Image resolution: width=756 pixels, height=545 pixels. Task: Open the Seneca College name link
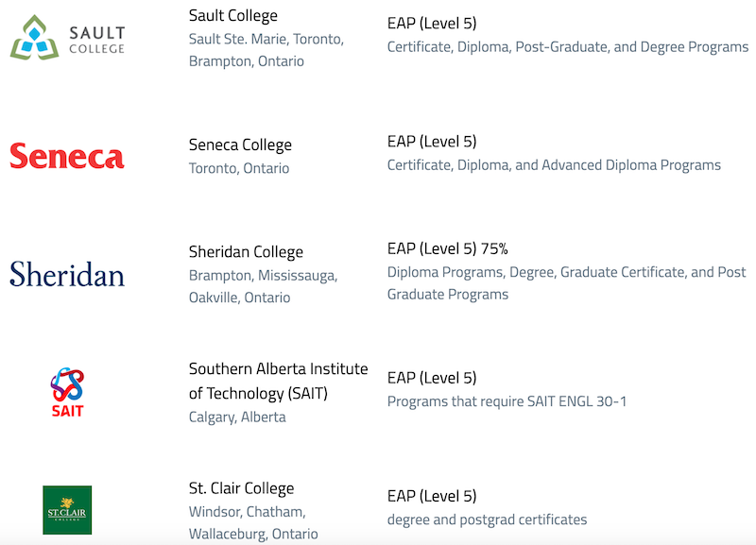tap(240, 145)
